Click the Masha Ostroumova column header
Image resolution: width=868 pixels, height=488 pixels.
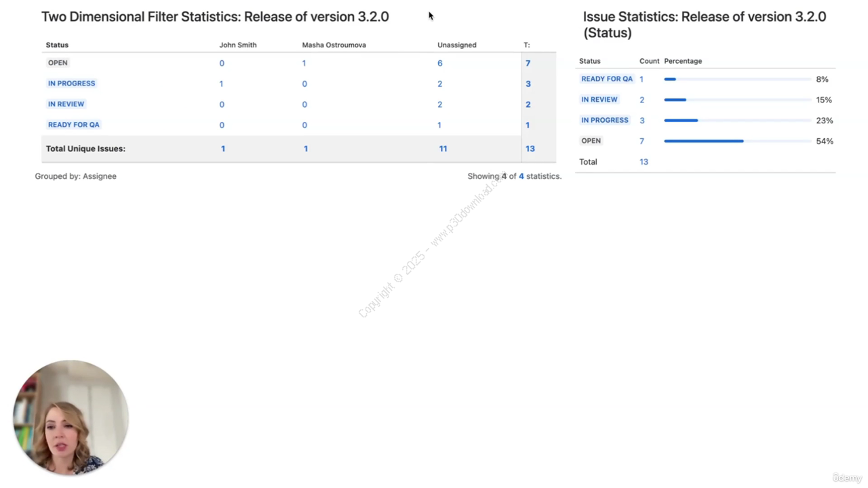tap(334, 45)
